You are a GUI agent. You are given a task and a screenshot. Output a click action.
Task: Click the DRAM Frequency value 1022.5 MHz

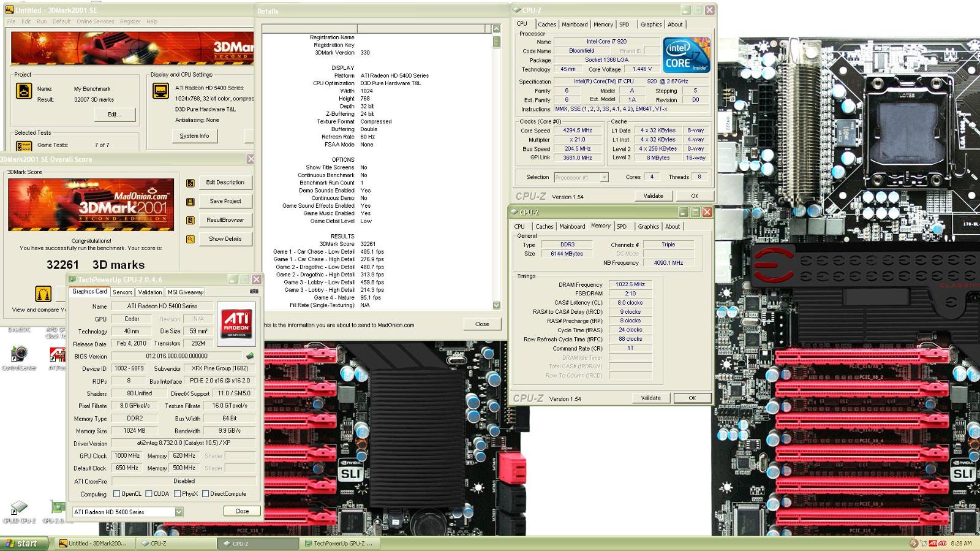630,285
